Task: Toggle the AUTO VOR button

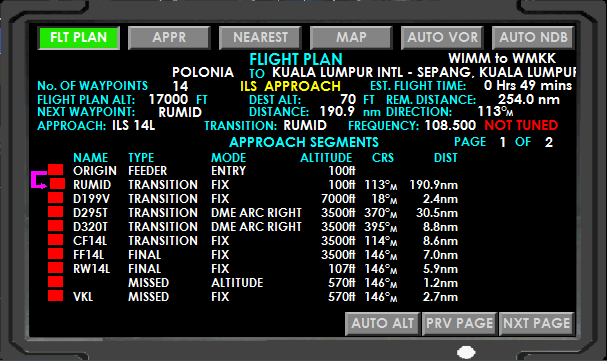Action: click(x=442, y=38)
